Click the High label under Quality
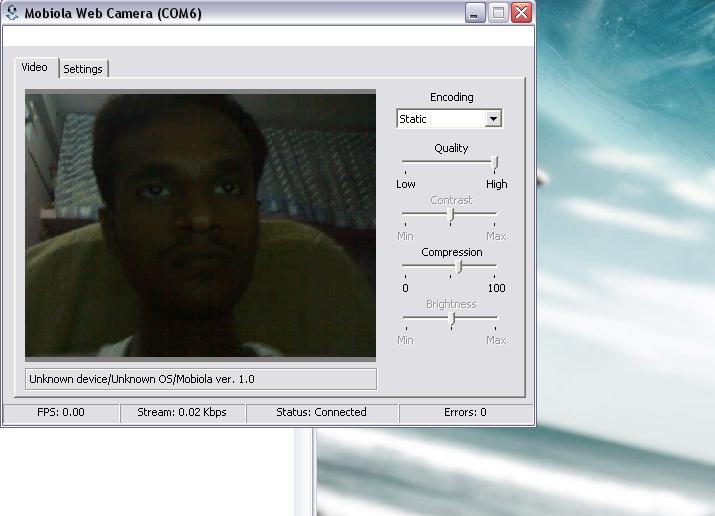The image size is (715, 516). pyautogui.click(x=497, y=184)
